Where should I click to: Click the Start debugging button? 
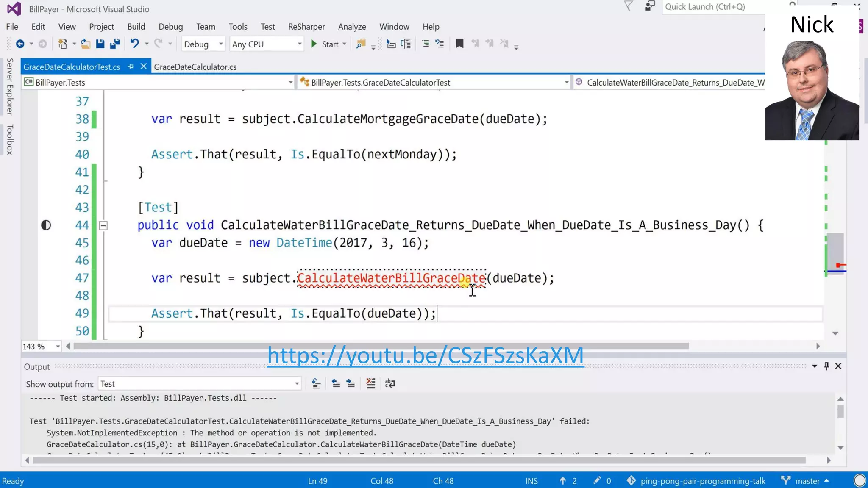[325, 44]
